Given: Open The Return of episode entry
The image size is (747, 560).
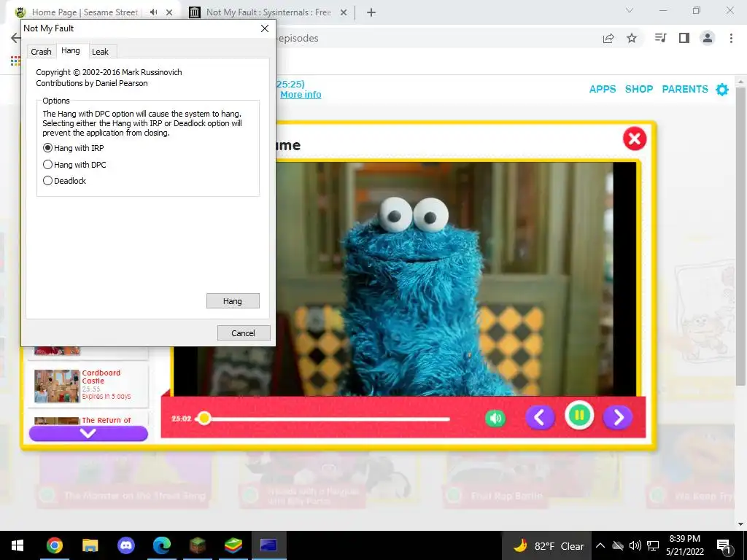Looking at the screenshot, I should point(88,420).
